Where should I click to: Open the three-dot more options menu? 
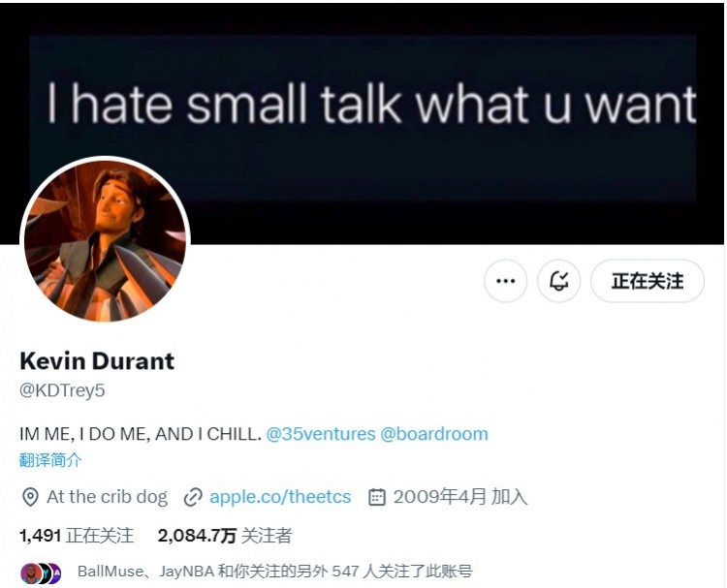(505, 281)
